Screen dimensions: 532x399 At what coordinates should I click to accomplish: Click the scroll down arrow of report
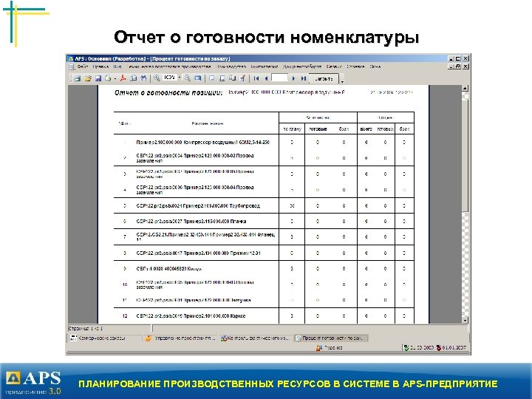click(465, 320)
